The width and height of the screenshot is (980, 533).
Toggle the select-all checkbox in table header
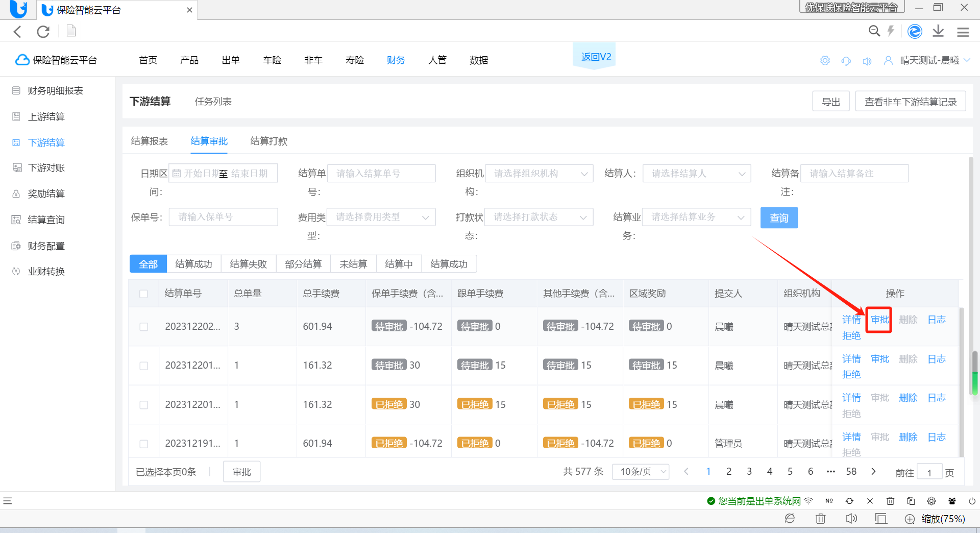click(144, 294)
